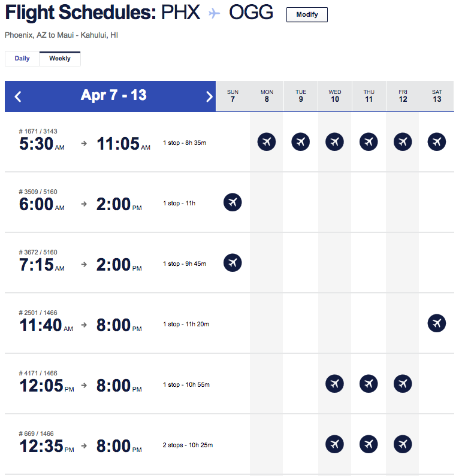459x476 pixels.
Task: Select Saturday plane icon for 5:30 AM flight
Action: (436, 142)
